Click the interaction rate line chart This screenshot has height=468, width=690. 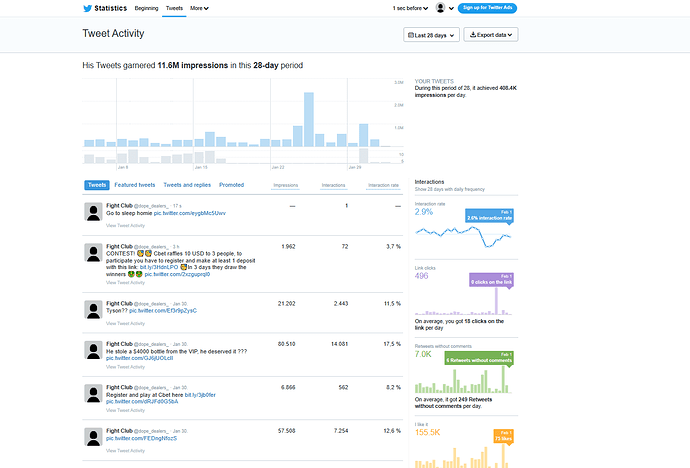coord(463,236)
